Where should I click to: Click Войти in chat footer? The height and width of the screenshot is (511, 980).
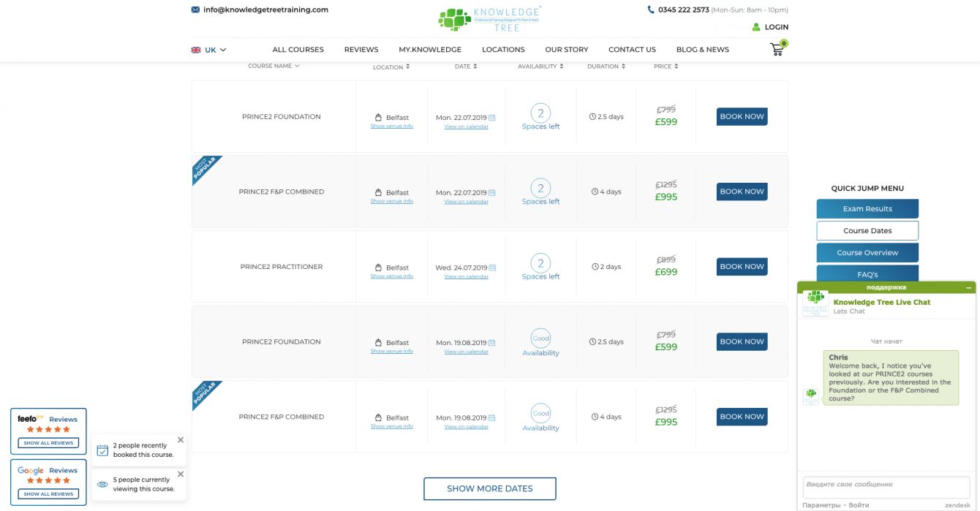(859, 505)
